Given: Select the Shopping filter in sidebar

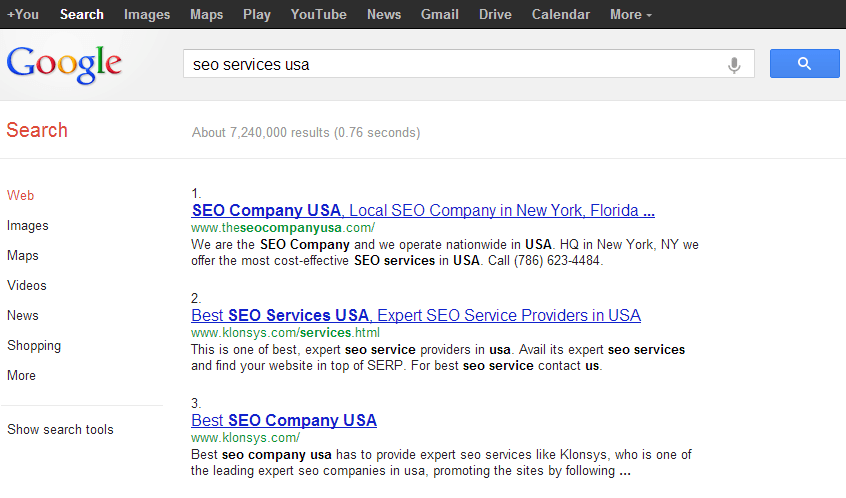Looking at the screenshot, I should pyautogui.click(x=34, y=346).
